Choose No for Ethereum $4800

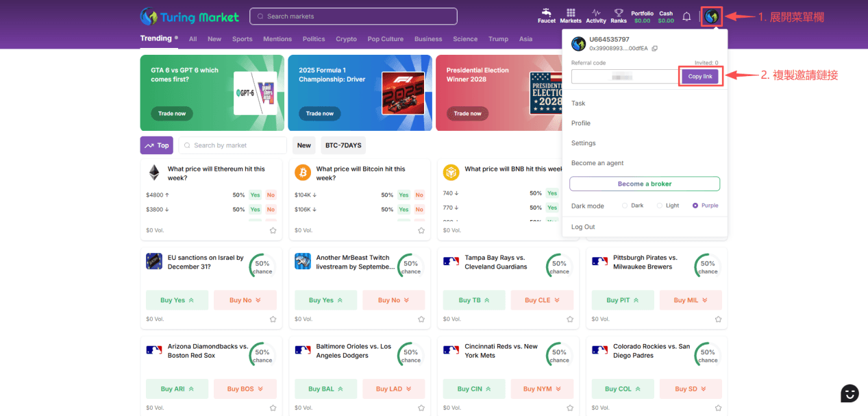271,195
